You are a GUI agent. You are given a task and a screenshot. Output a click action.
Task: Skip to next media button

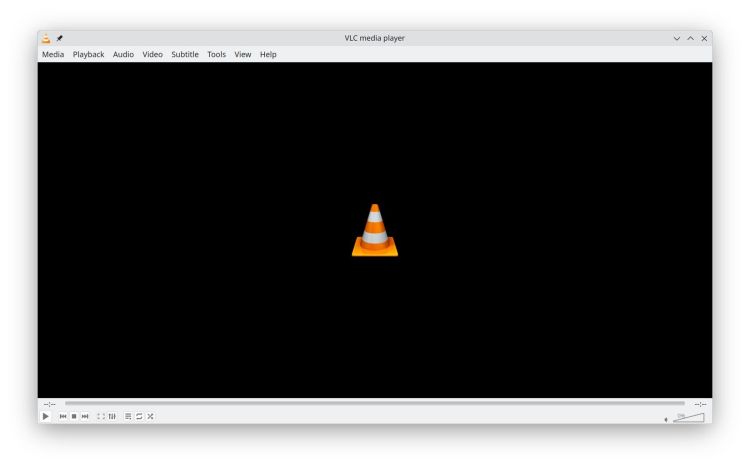tap(85, 416)
